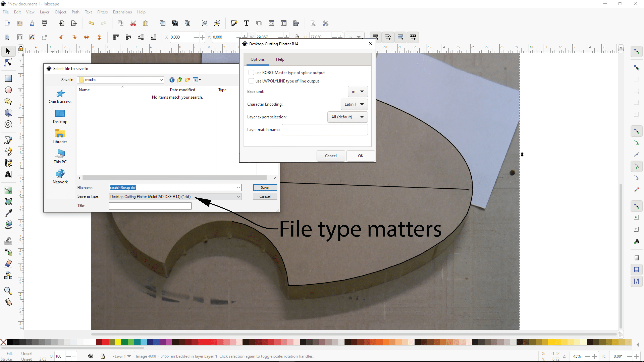Screen dimensions: 644x362
Task: Toggle current layer visibility eye icon
Action: [91, 356]
